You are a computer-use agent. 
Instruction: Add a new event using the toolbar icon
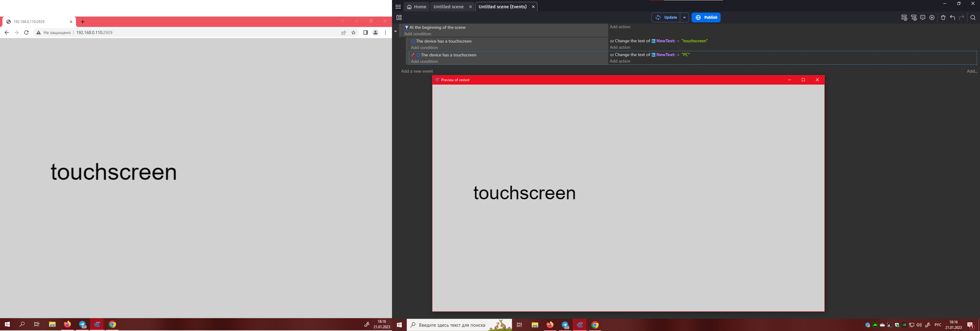[x=904, y=17]
